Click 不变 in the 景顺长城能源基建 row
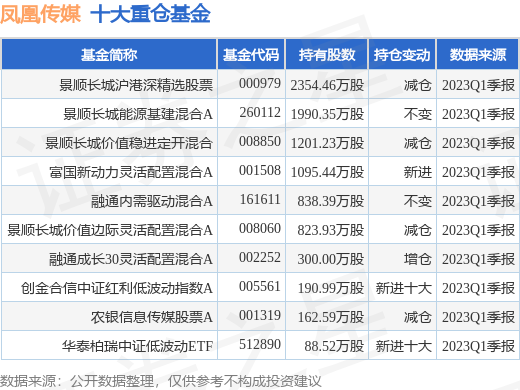Screen dimensions: 520x390 click(418, 114)
